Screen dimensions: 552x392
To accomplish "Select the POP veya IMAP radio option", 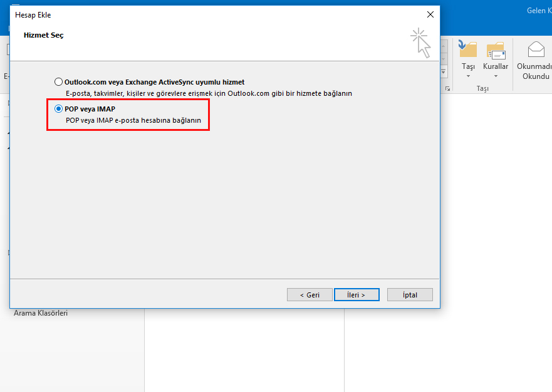I will click(x=59, y=108).
